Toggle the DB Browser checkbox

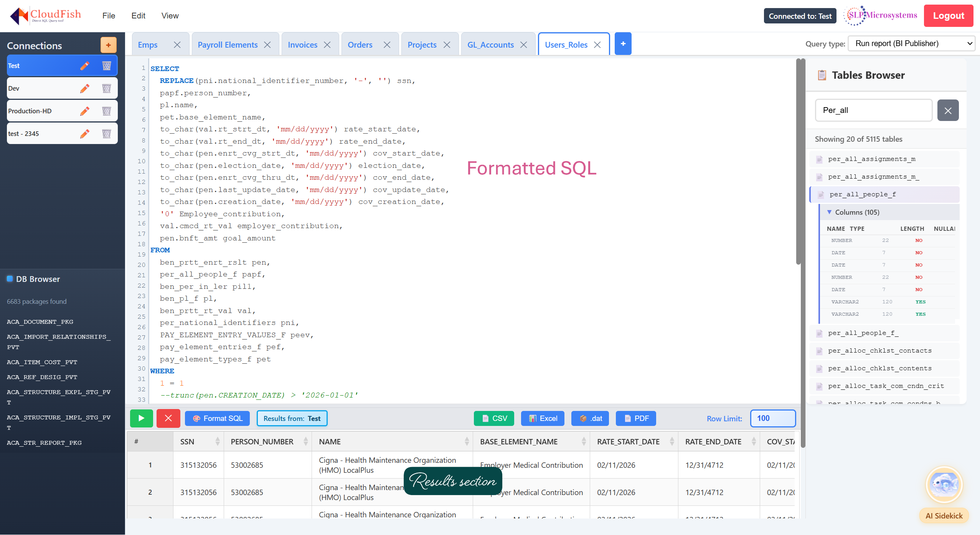[x=10, y=278]
